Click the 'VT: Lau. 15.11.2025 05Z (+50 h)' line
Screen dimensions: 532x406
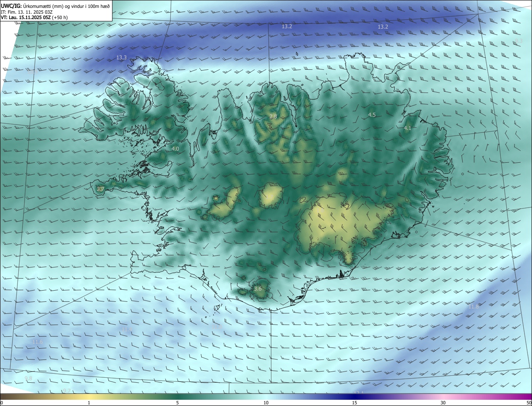click(34, 17)
